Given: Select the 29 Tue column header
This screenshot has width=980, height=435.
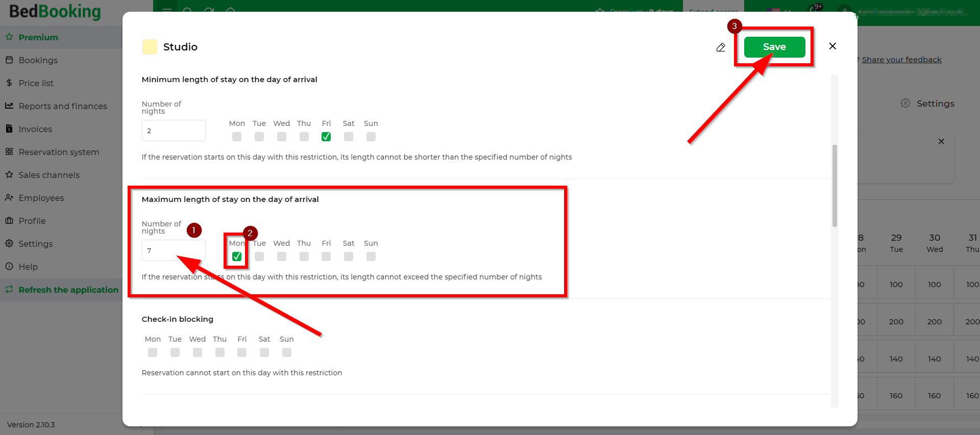Looking at the screenshot, I should pyautogui.click(x=896, y=243).
